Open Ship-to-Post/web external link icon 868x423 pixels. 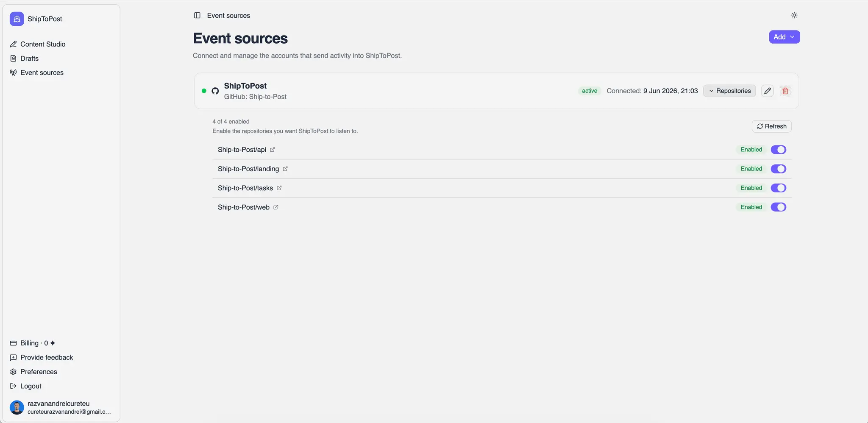(x=276, y=207)
